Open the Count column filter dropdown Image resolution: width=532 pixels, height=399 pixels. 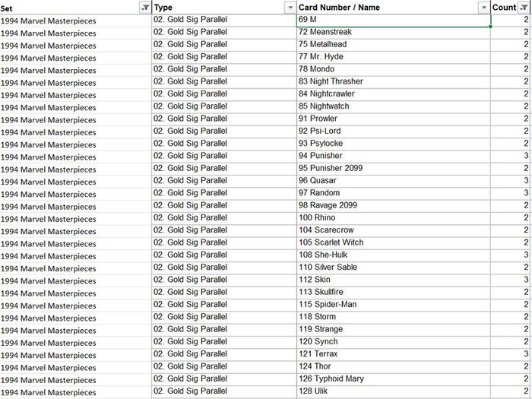click(x=524, y=8)
